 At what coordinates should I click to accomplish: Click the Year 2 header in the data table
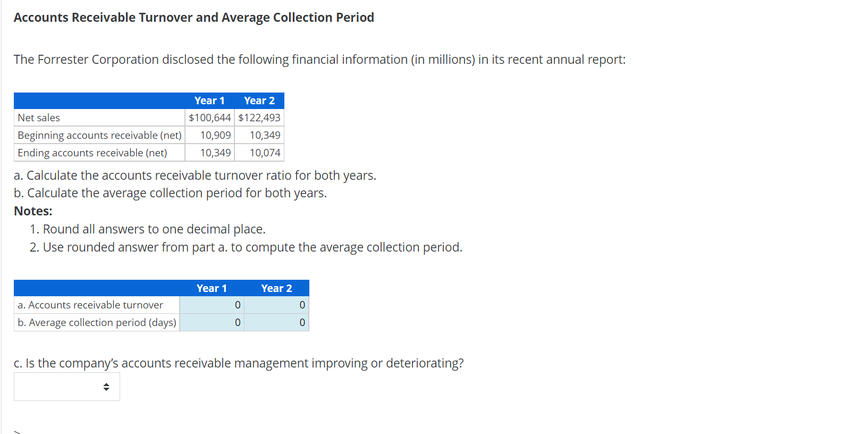point(259,100)
